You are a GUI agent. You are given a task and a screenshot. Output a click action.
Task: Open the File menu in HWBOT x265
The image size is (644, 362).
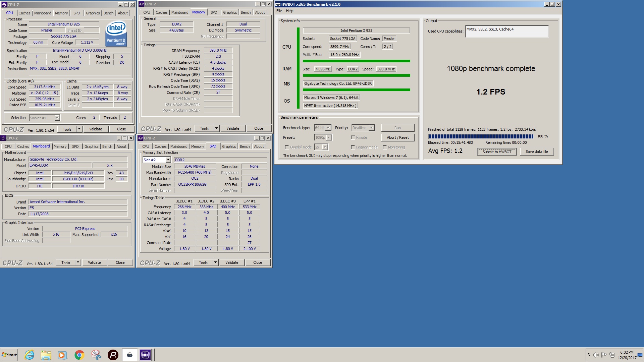tap(279, 11)
